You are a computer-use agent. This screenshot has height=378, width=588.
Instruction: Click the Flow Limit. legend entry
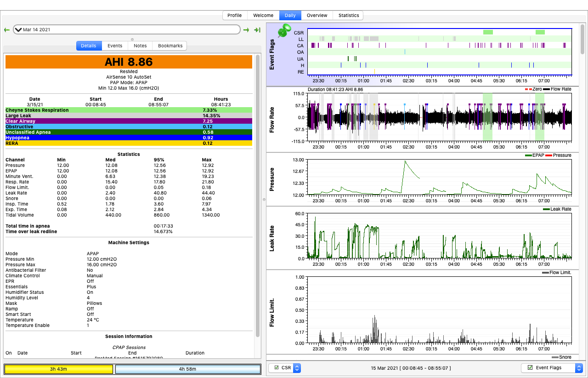pos(557,272)
